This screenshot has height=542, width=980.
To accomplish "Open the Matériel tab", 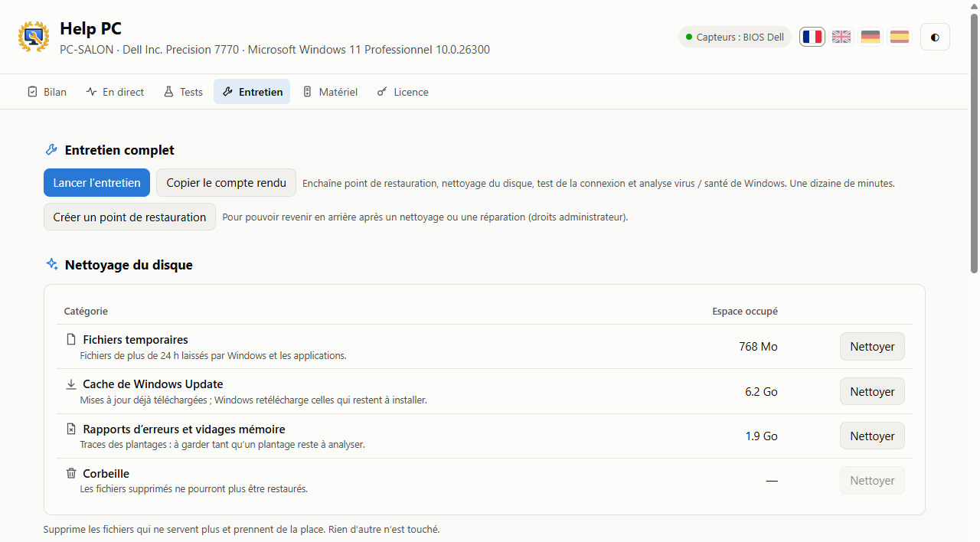I will pyautogui.click(x=330, y=92).
